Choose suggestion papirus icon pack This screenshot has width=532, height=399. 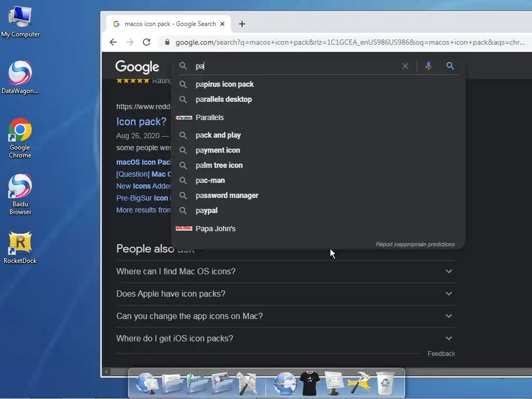pos(318,84)
